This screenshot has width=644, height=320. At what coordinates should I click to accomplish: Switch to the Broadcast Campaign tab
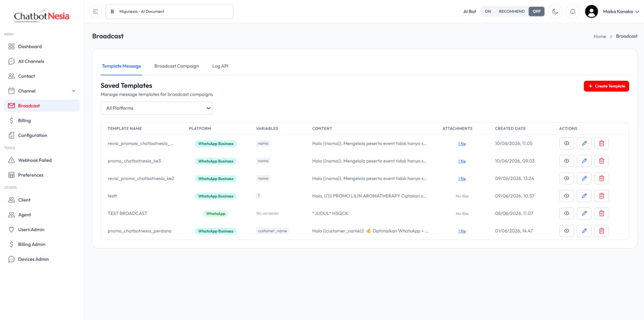pyautogui.click(x=176, y=66)
